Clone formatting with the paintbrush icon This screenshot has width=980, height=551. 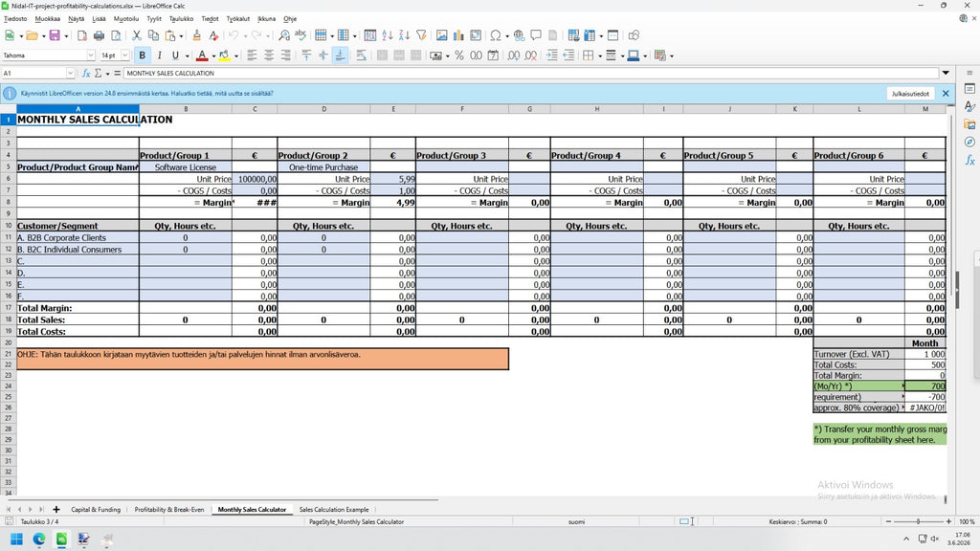tap(196, 35)
